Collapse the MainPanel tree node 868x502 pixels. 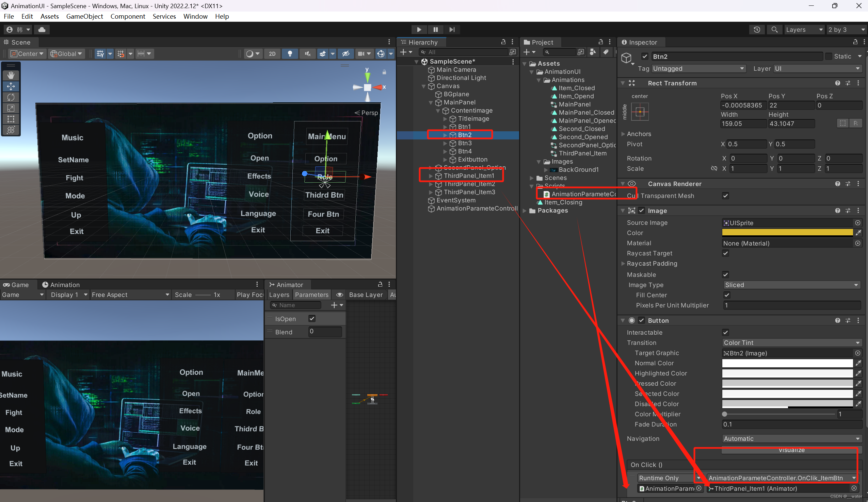431,102
